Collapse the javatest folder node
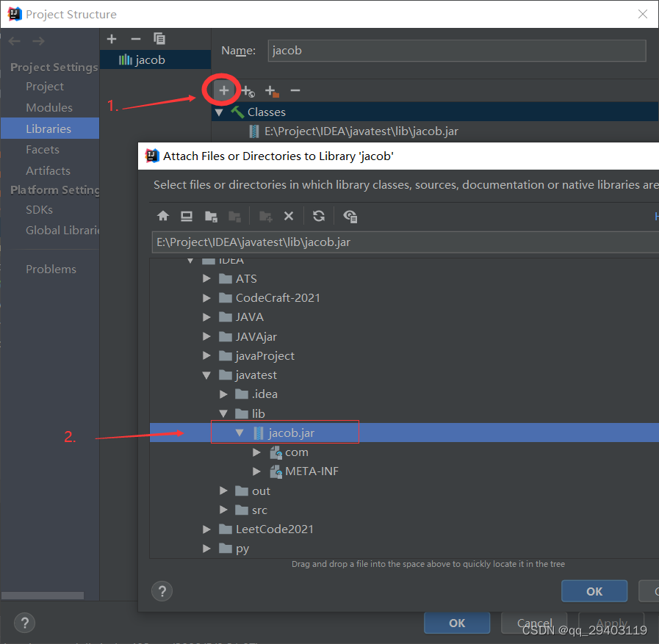Screen dimensions: 659x644 click(x=206, y=375)
